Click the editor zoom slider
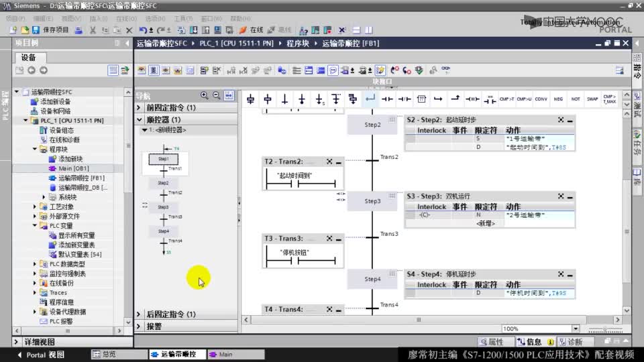The height and width of the screenshot is (362, 644). click(x=605, y=329)
